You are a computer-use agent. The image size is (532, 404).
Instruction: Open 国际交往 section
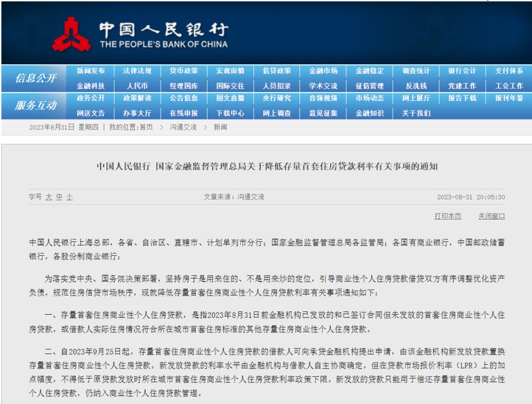coord(230,86)
